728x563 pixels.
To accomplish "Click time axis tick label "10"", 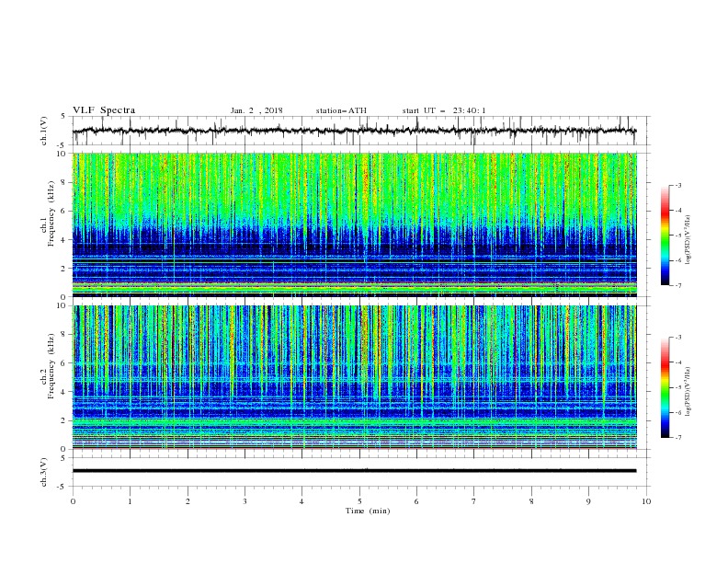I will (x=646, y=501).
